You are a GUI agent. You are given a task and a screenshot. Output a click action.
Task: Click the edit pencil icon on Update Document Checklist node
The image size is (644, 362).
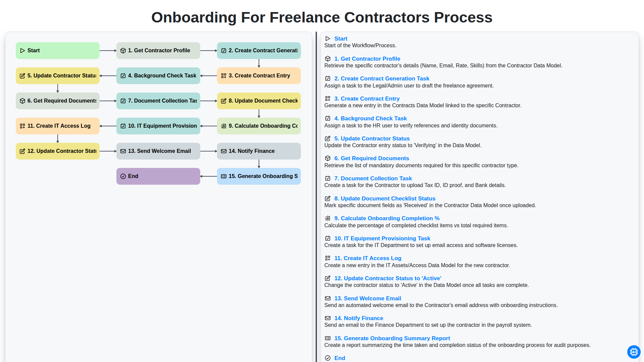point(224,101)
